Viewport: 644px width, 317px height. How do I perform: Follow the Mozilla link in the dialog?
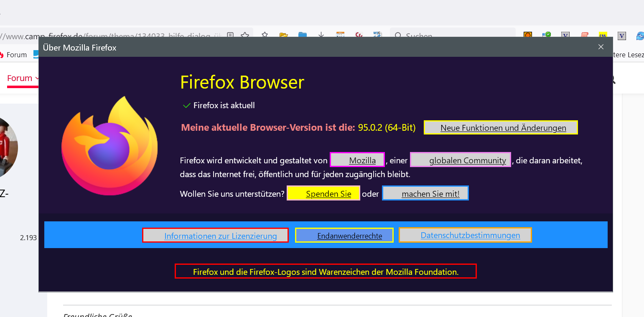pos(357,160)
